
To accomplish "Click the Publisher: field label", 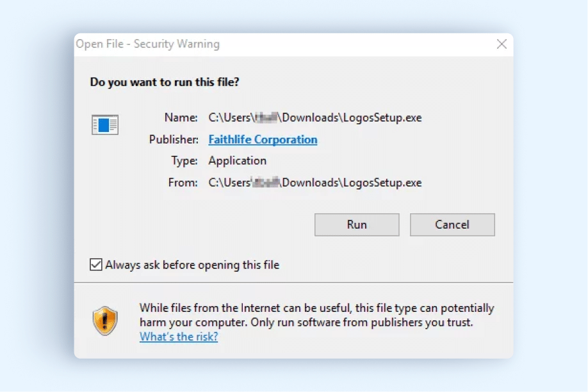I will point(174,140).
